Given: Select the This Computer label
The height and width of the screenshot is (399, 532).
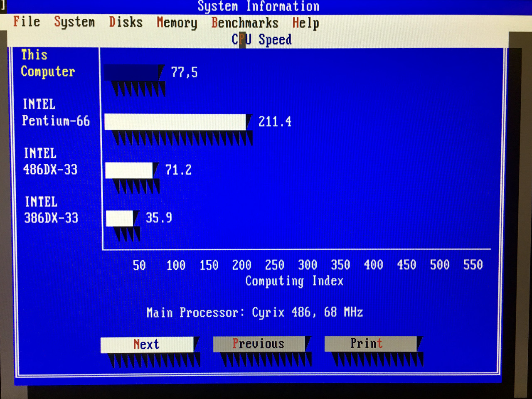Looking at the screenshot, I should [47, 63].
